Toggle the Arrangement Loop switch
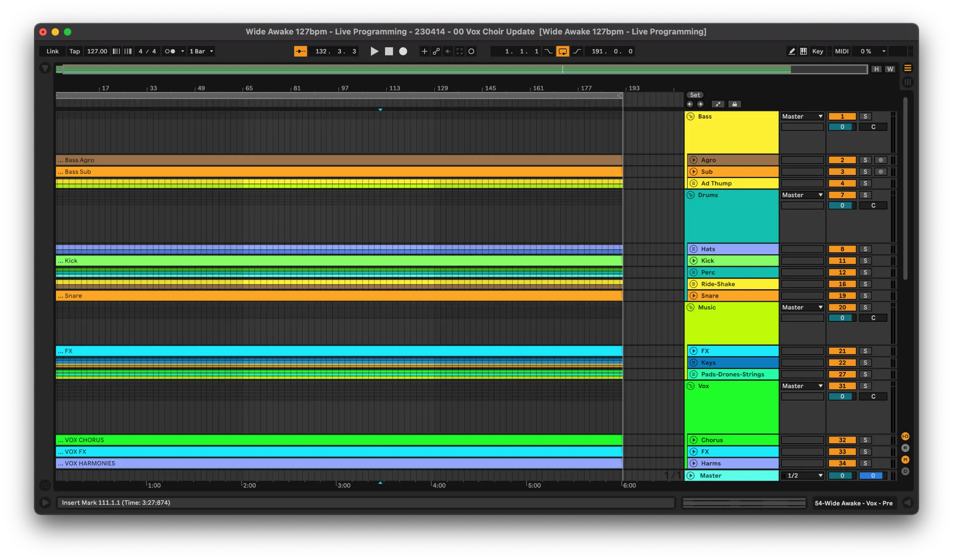This screenshot has height=560, width=953. [562, 51]
